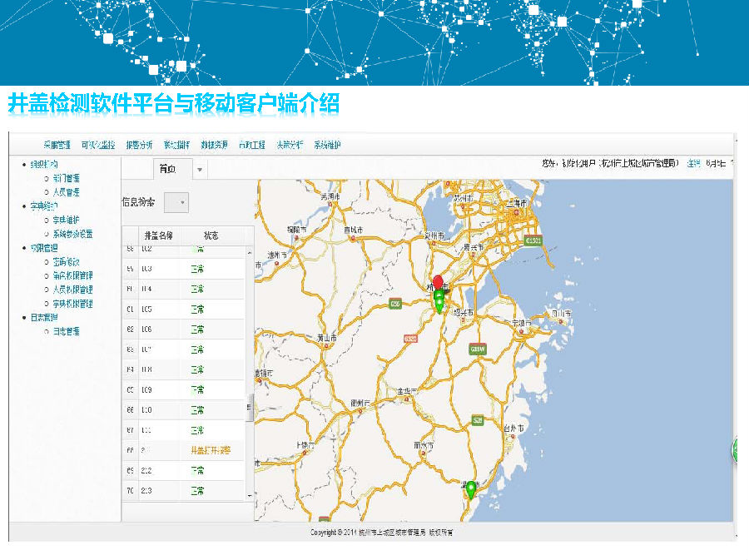The image size is (749, 560).
Task: Click the 宁波市 label on the map
Action: [522, 323]
